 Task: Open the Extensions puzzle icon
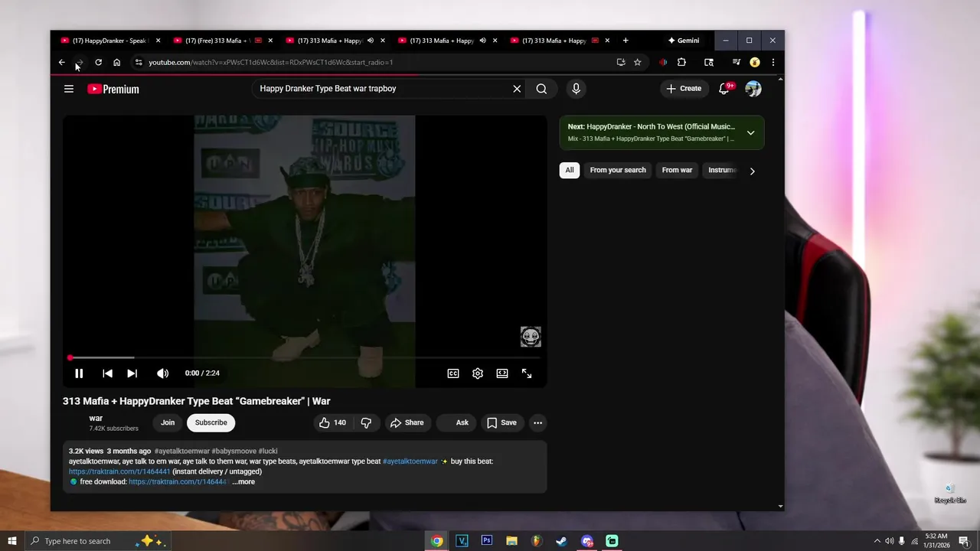681,62
